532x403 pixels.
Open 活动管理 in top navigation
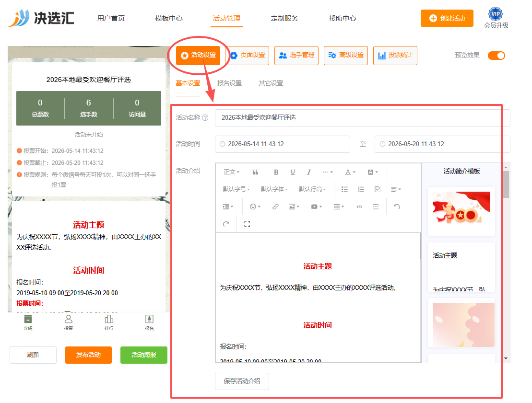click(x=226, y=18)
